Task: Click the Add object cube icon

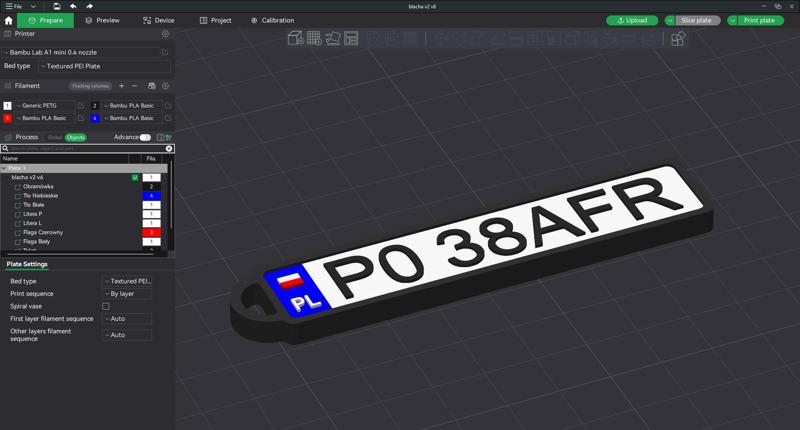Action: point(295,38)
